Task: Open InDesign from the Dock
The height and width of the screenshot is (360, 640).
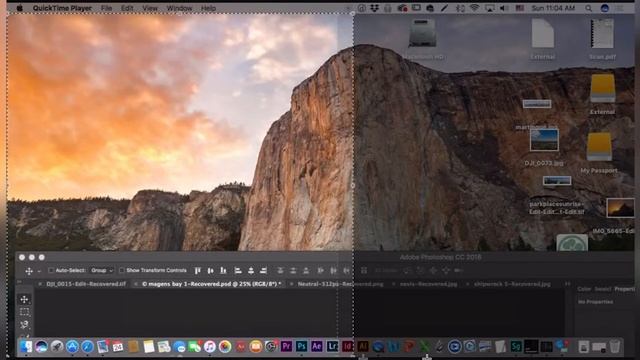Action: click(347, 347)
